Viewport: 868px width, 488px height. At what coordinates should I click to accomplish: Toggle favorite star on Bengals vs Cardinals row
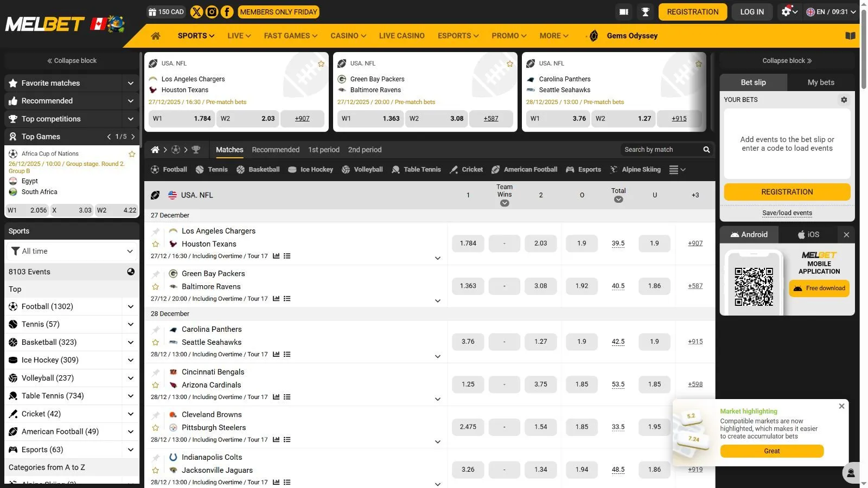click(156, 385)
